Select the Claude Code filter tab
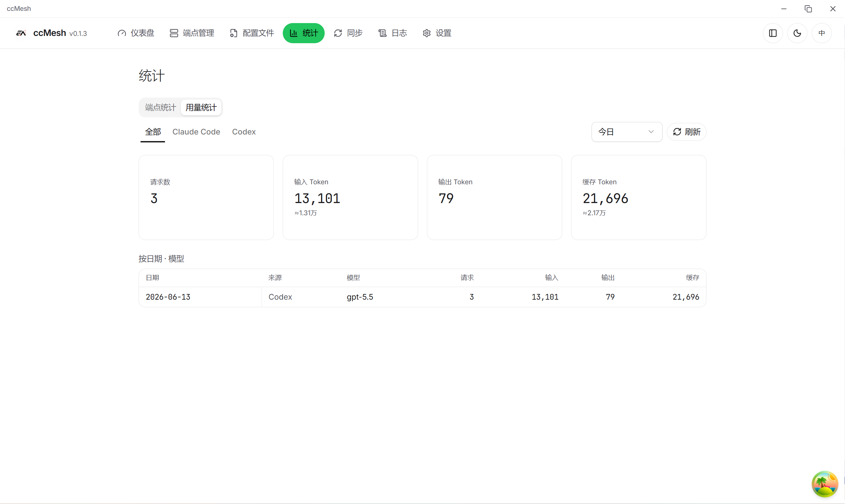 pyautogui.click(x=196, y=132)
